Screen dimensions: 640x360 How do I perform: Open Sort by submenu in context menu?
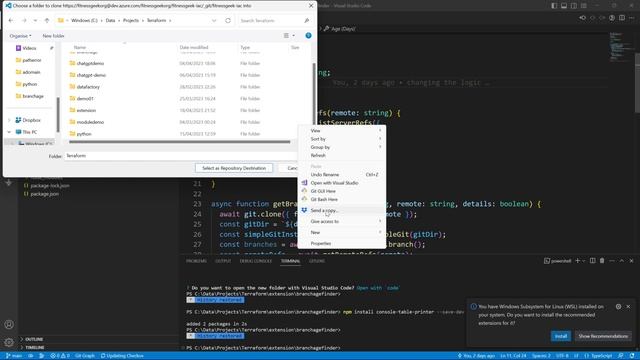[342, 139]
